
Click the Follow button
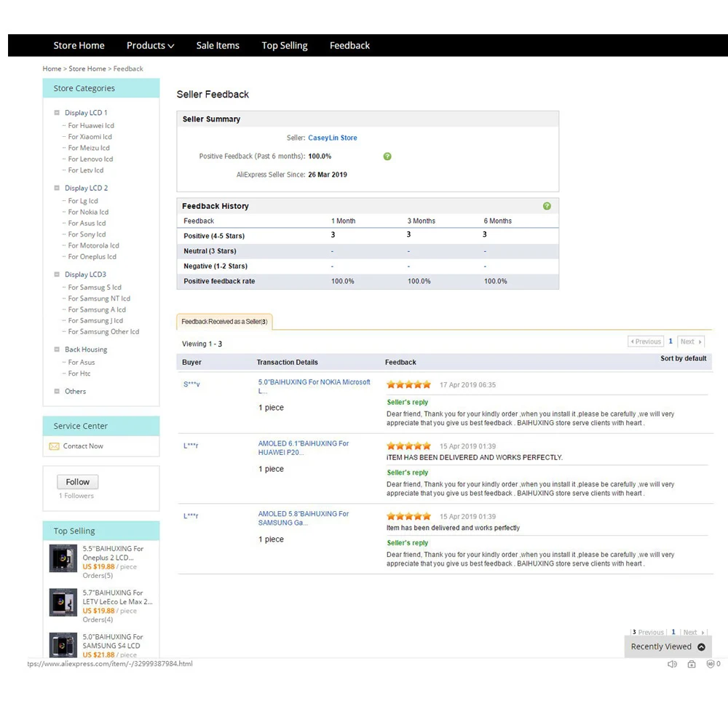click(x=78, y=482)
